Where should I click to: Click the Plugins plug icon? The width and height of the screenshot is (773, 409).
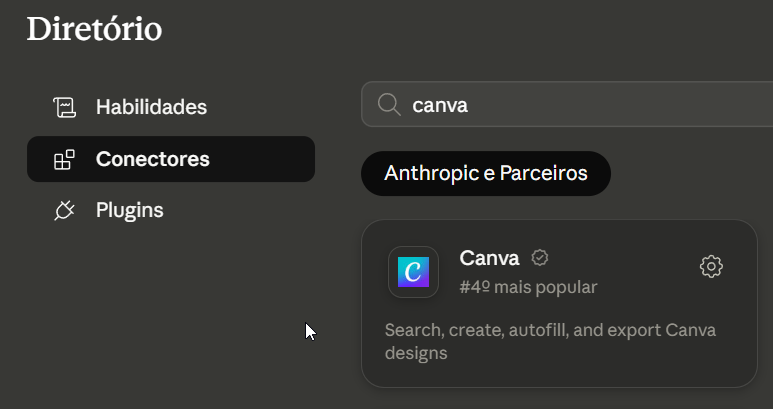click(65, 210)
